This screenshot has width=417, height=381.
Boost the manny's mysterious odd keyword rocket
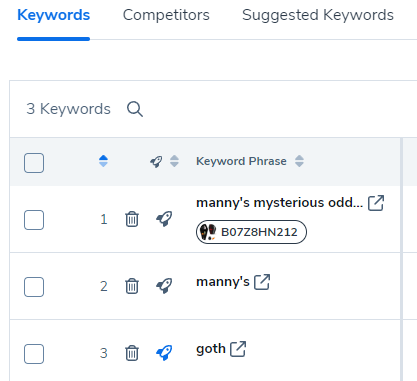coord(164,219)
